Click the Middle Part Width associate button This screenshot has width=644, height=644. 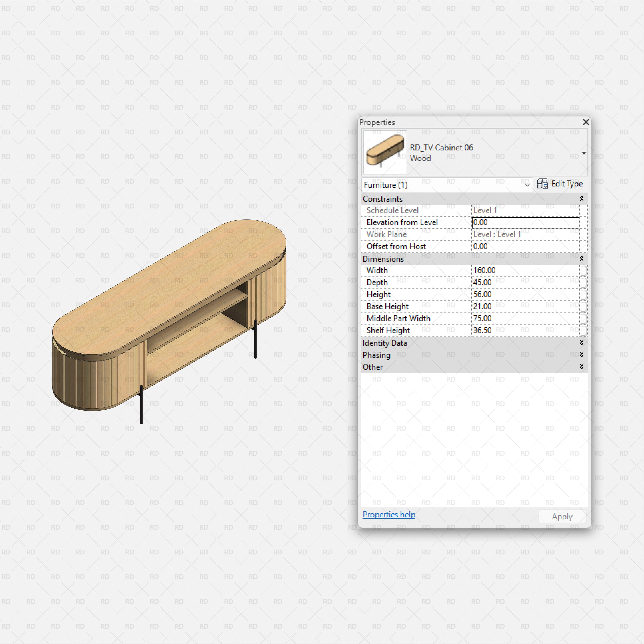pos(583,318)
